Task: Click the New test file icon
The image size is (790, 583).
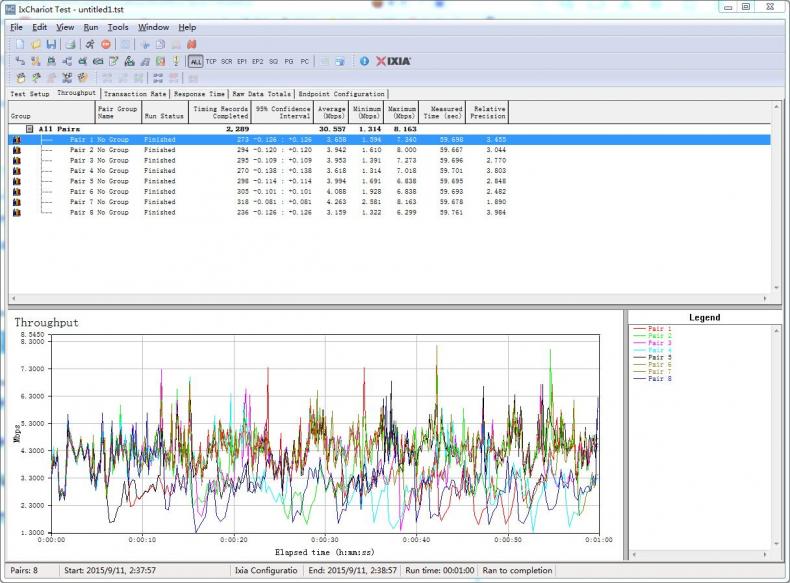Action: coord(20,45)
